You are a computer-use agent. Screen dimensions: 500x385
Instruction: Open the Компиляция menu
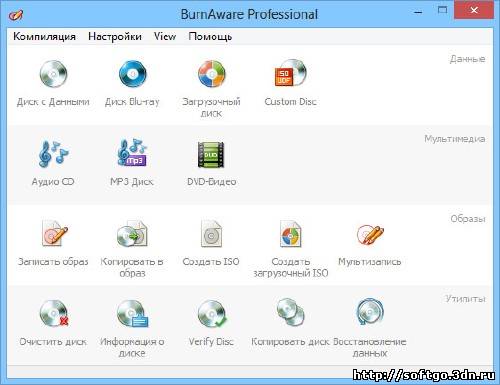pos(44,36)
